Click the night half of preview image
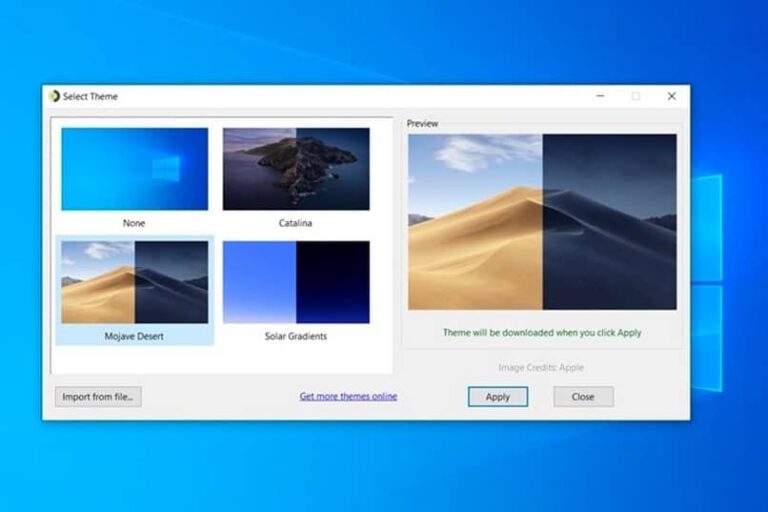768x512 pixels. [610, 222]
